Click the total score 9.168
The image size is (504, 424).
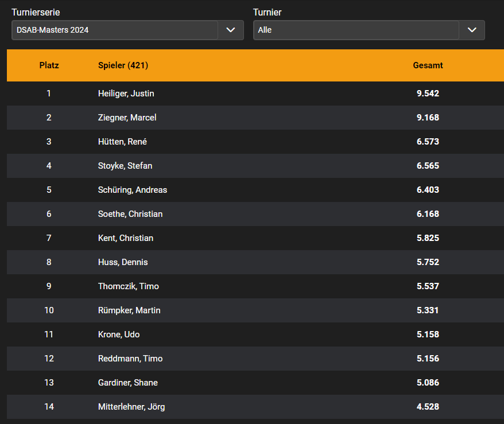coord(428,118)
